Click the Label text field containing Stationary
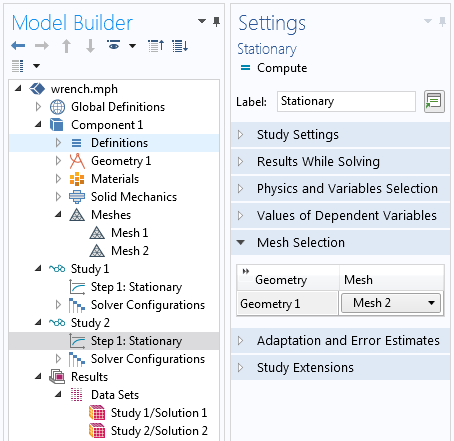The height and width of the screenshot is (441, 454). pos(346,101)
